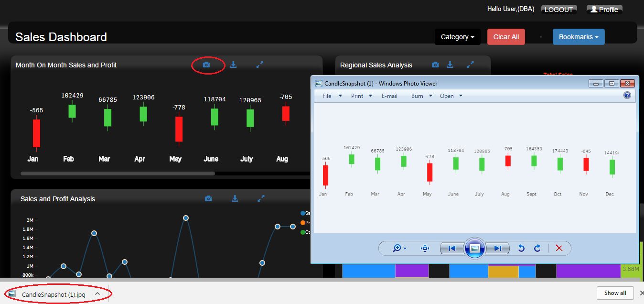Play slide show in Photo Viewer
644x304 pixels.
pos(474,248)
